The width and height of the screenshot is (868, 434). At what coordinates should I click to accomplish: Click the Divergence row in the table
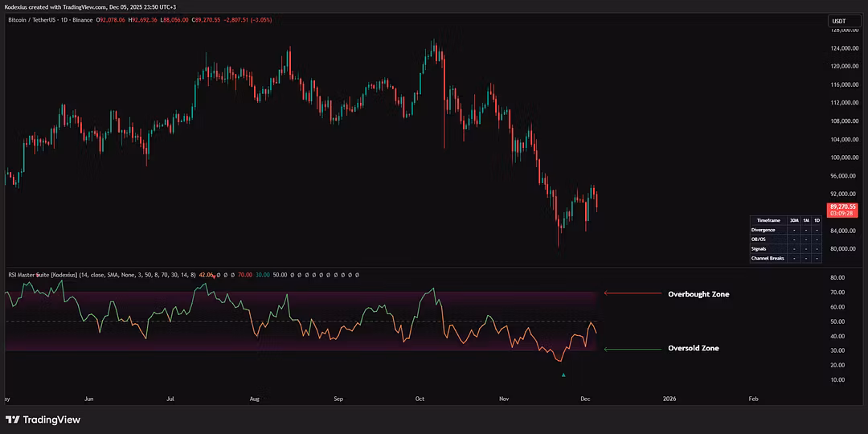coord(764,230)
